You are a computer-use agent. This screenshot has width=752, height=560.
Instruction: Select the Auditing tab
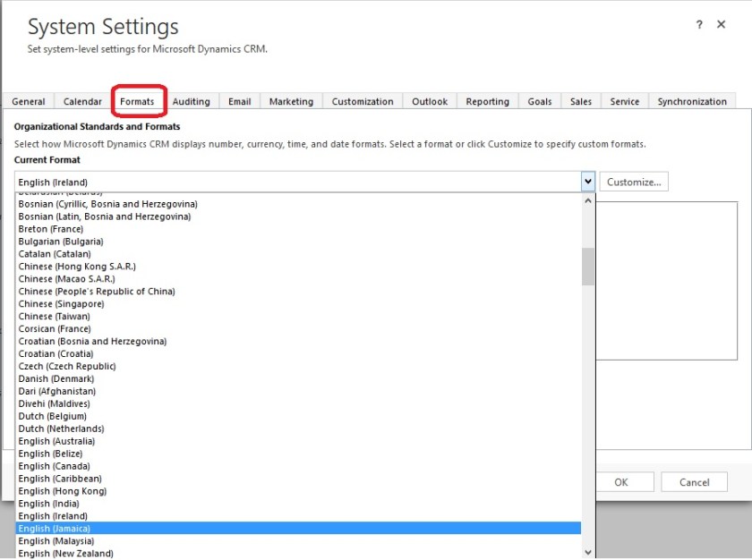point(191,101)
